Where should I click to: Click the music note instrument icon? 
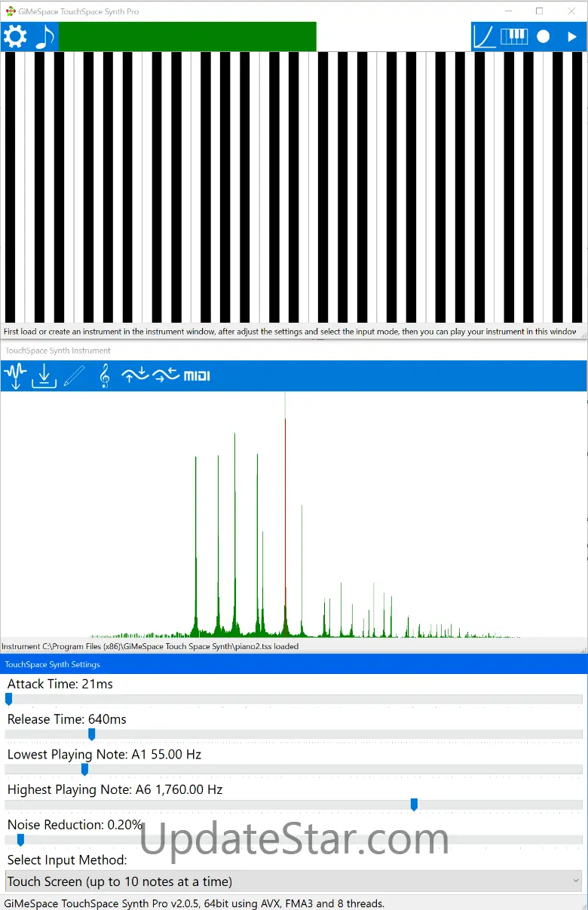44,36
